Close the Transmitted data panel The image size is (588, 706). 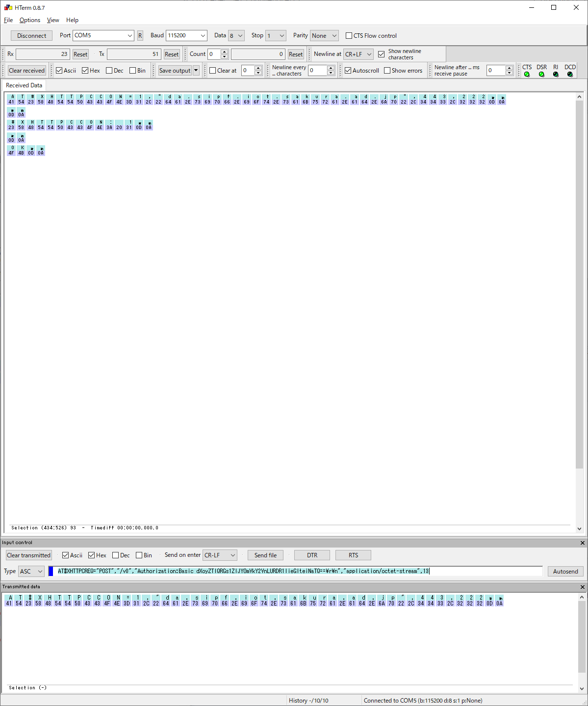tap(582, 587)
